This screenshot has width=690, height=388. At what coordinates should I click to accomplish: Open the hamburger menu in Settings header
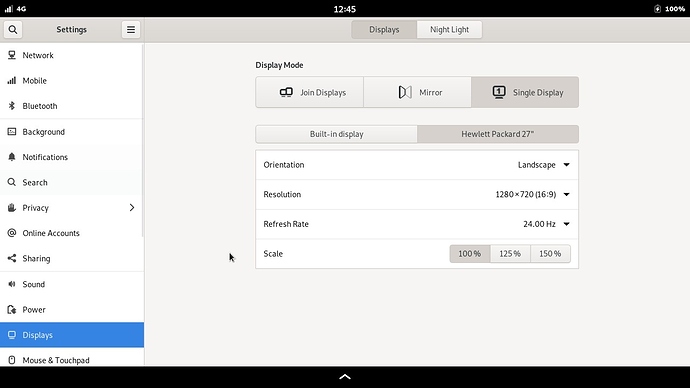pos(131,29)
